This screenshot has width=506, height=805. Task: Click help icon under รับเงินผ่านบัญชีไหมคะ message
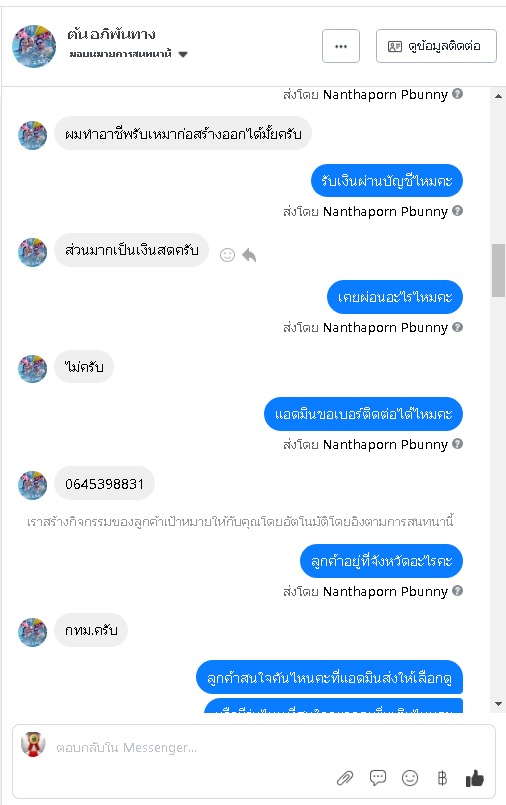coord(458,210)
